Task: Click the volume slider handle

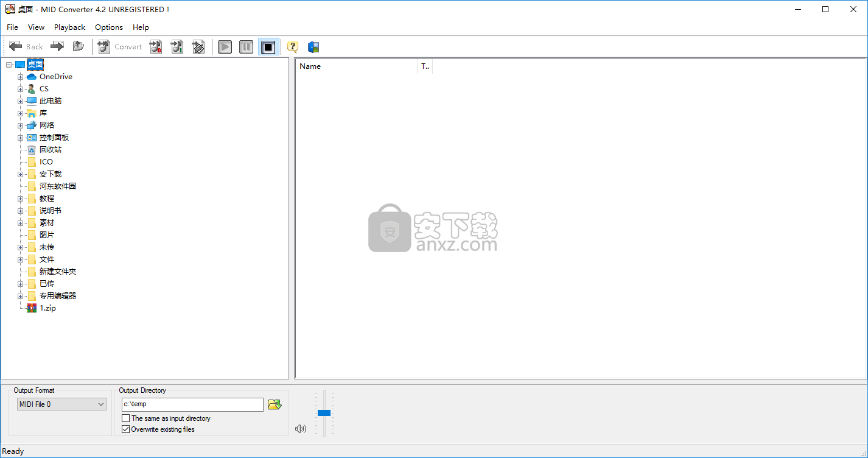Action: pyautogui.click(x=324, y=413)
